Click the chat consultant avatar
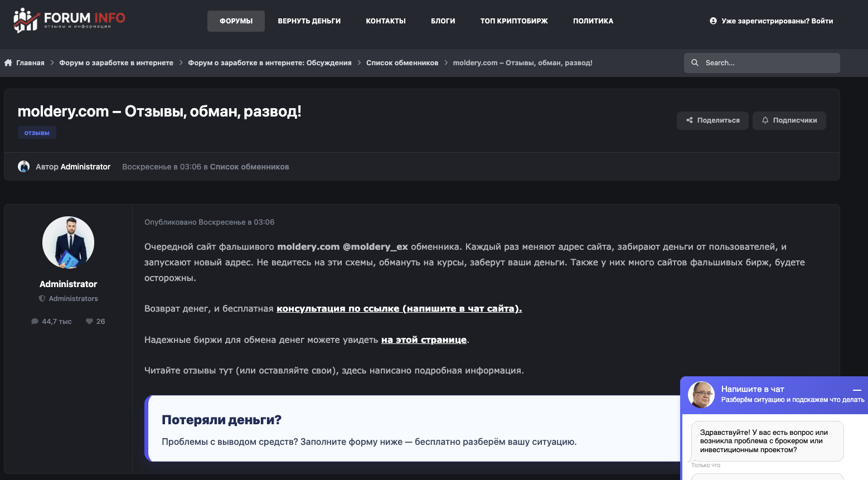 [701, 395]
